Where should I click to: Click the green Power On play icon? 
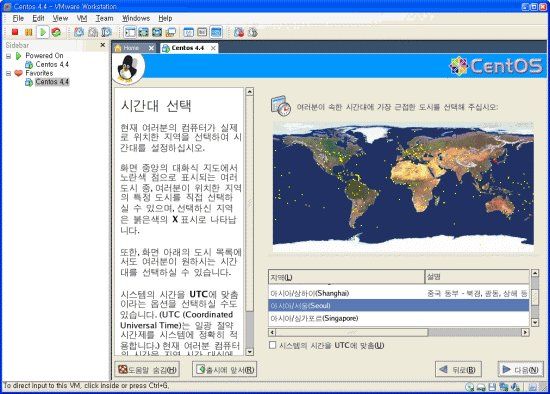[x=43, y=32]
